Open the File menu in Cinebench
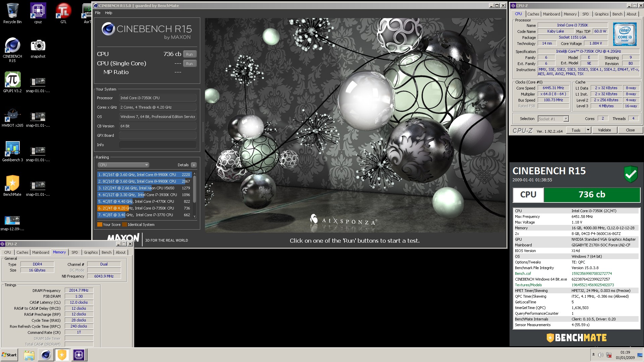The image size is (644, 362). (98, 13)
